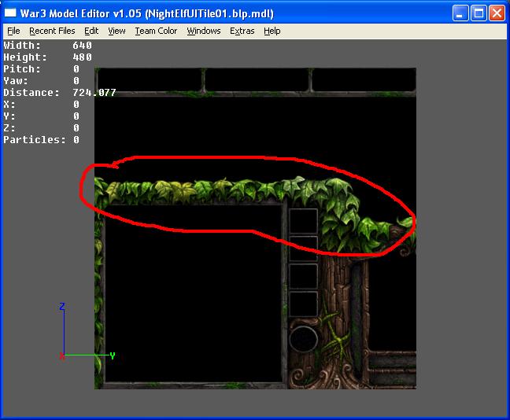Minimize the War3 Model Editor window

tap(460, 13)
